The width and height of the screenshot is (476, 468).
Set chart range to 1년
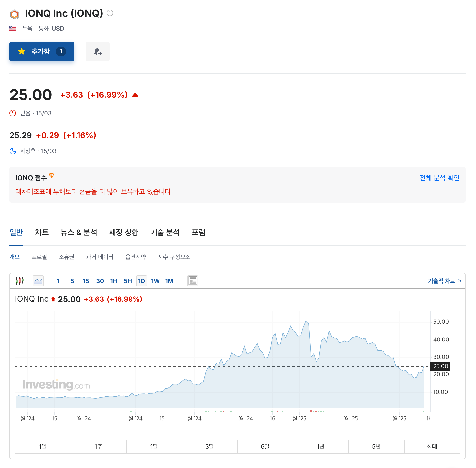(321, 447)
